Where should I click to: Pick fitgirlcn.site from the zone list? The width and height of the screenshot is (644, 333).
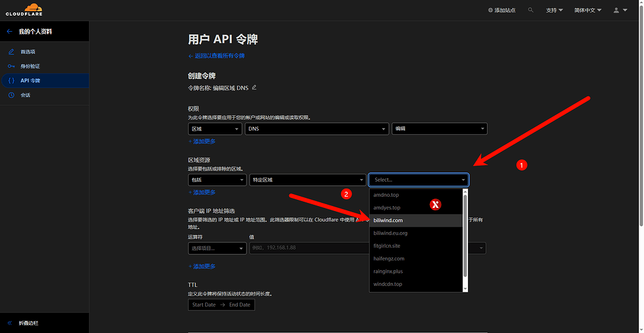416,245
